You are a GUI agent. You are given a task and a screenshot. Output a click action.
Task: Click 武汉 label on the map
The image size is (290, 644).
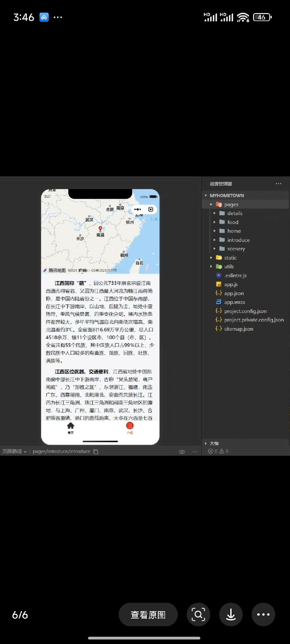point(89,220)
